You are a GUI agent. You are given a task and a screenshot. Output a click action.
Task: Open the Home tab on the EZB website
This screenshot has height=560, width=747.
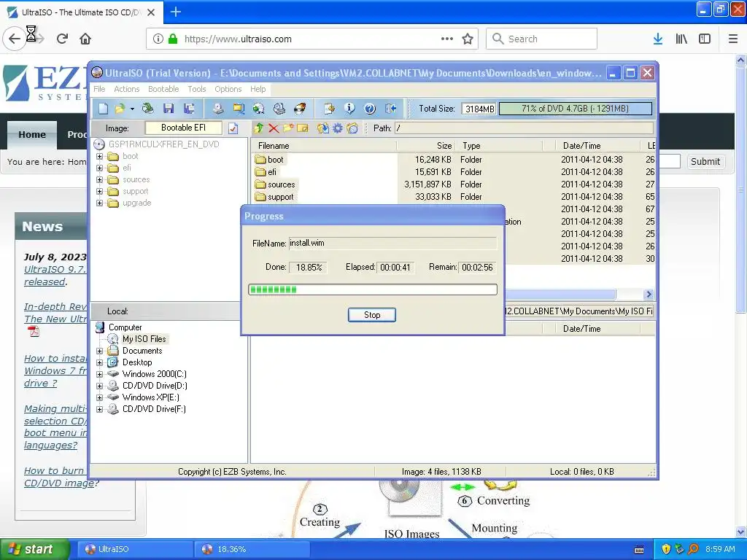coord(32,135)
